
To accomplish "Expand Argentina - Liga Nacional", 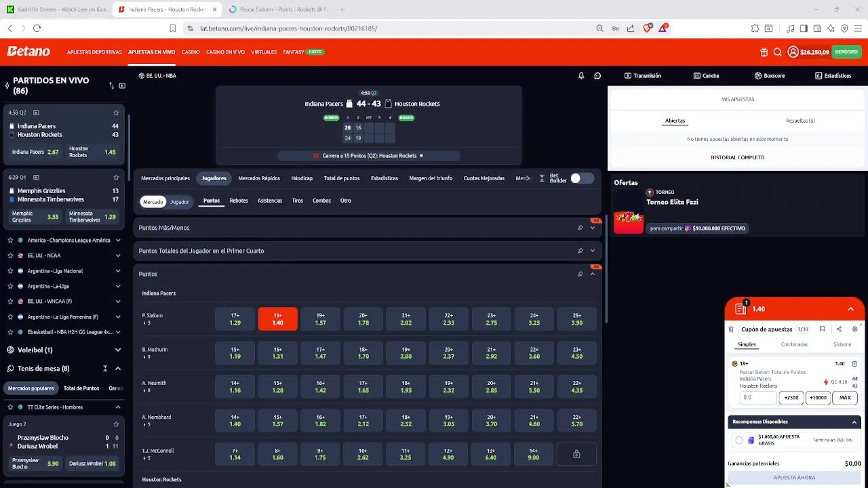I will point(118,271).
